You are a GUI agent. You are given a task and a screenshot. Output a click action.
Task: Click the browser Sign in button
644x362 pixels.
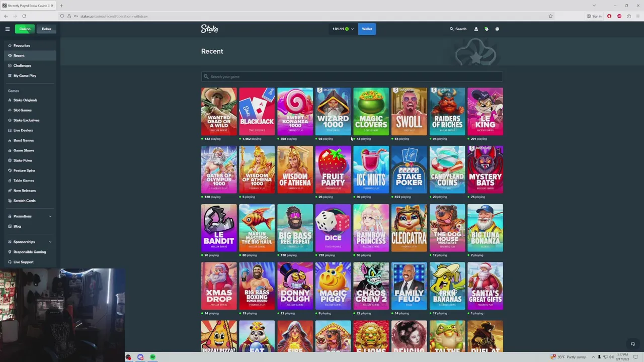tap(594, 16)
